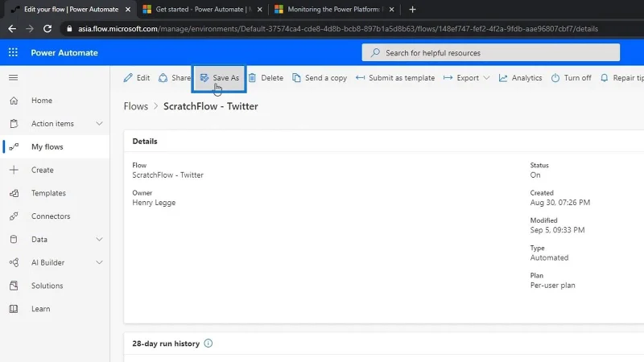
Task: Click the Turn off power icon
Action: 555,77
